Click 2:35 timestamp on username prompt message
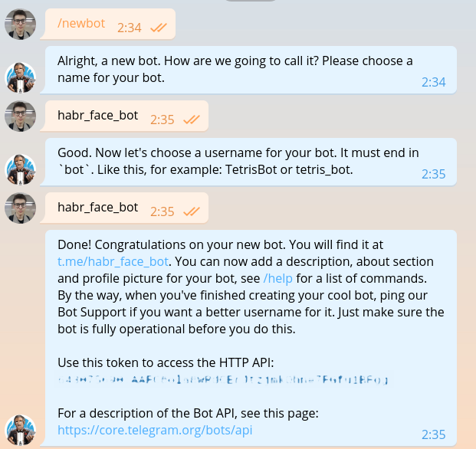The height and width of the screenshot is (449, 476). 433,174
